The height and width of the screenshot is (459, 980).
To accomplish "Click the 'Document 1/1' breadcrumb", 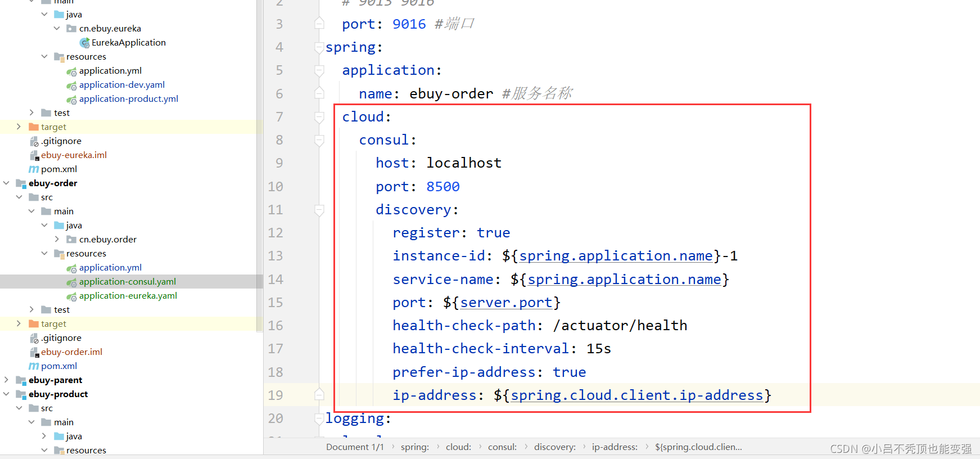I will pos(355,447).
